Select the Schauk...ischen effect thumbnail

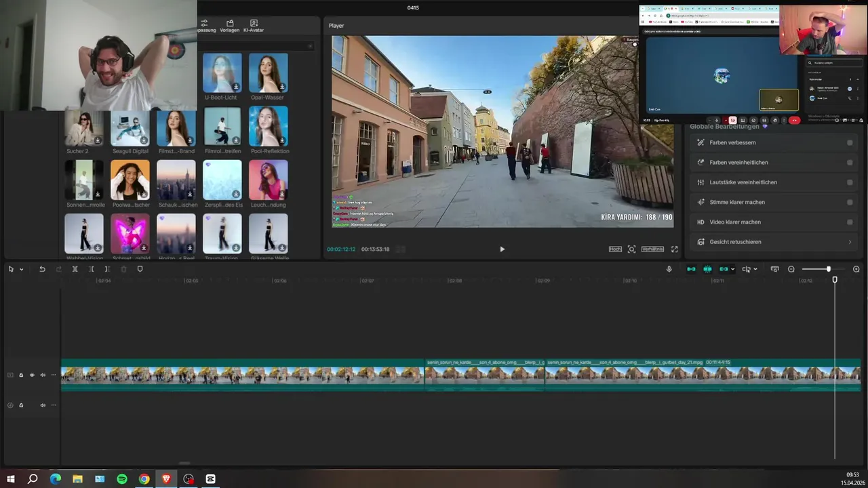pyautogui.click(x=176, y=180)
